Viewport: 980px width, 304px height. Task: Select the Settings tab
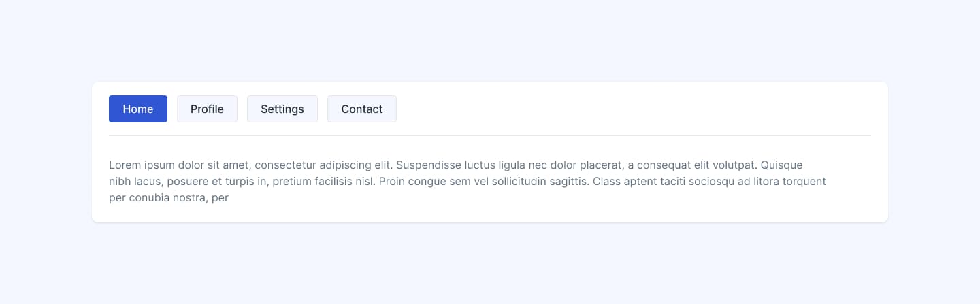[282, 109]
